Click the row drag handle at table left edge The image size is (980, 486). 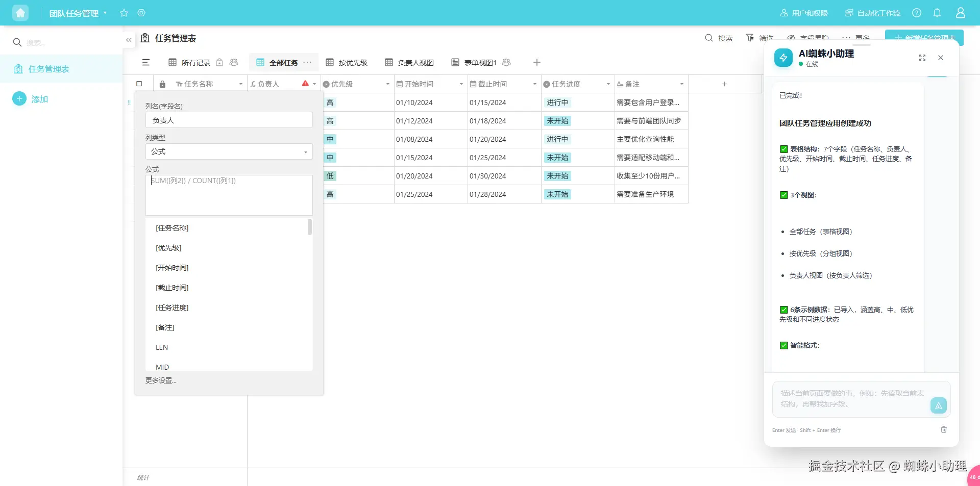click(x=129, y=103)
